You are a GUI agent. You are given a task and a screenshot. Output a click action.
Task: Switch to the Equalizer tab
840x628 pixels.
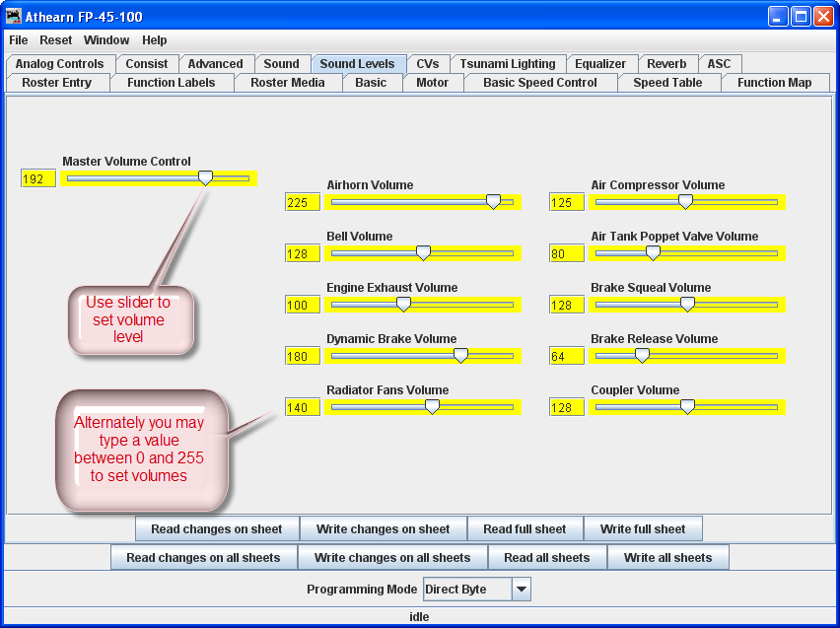(x=600, y=64)
